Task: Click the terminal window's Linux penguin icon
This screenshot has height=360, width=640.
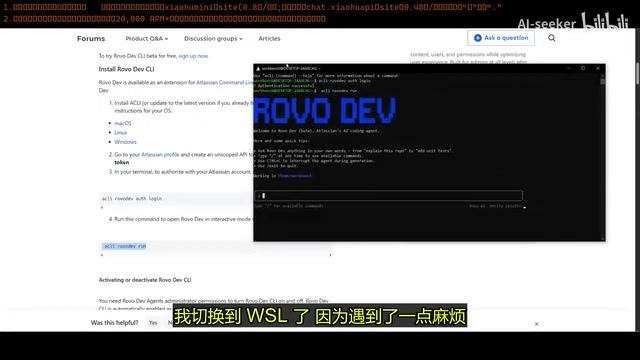Action: 258,69
